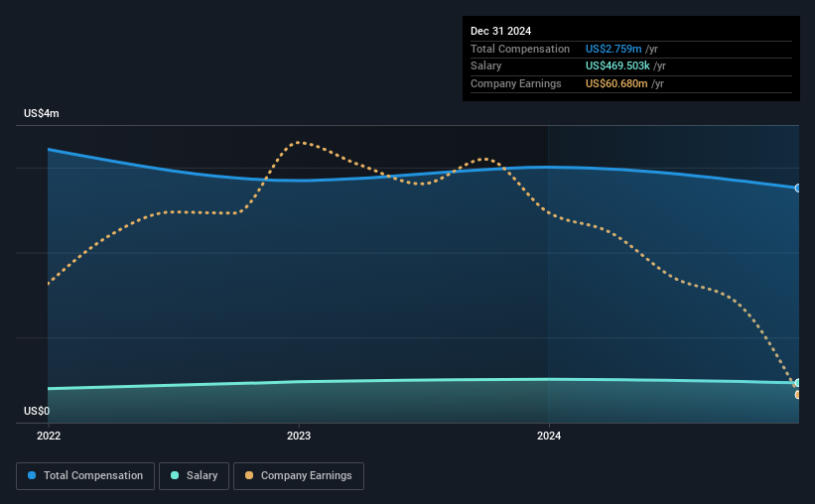Click the US$0 y-axis label
Image resolution: width=815 pixels, height=504 pixels.
(37, 411)
